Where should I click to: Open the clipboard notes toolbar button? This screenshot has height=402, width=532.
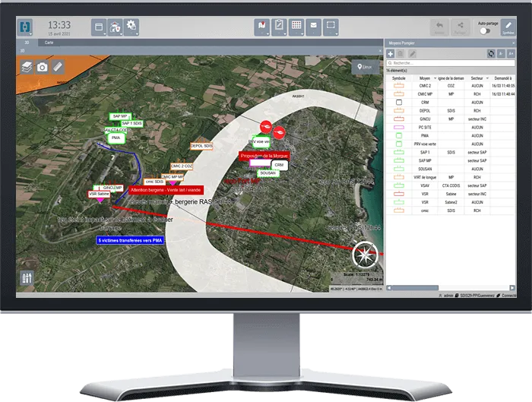[x=279, y=27]
